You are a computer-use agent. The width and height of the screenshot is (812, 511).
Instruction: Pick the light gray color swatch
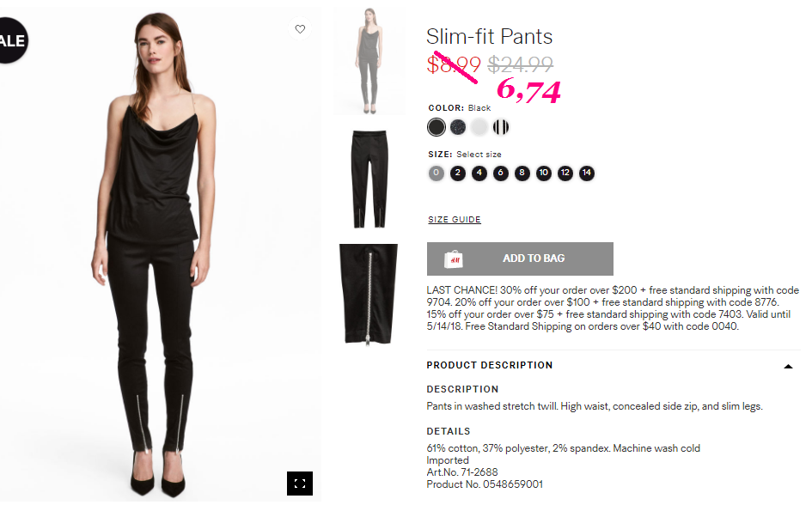[x=479, y=127]
